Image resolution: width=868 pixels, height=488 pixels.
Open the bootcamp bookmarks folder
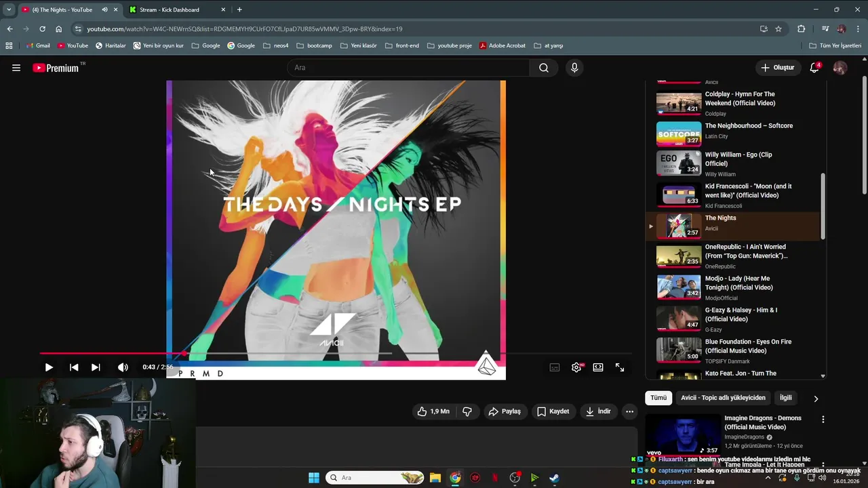click(314, 45)
